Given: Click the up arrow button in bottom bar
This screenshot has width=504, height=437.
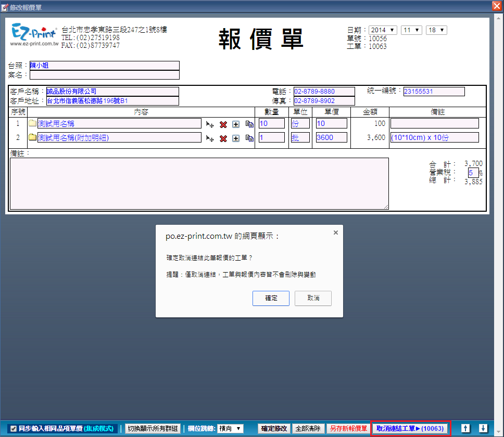Looking at the screenshot, I should coord(465,428).
